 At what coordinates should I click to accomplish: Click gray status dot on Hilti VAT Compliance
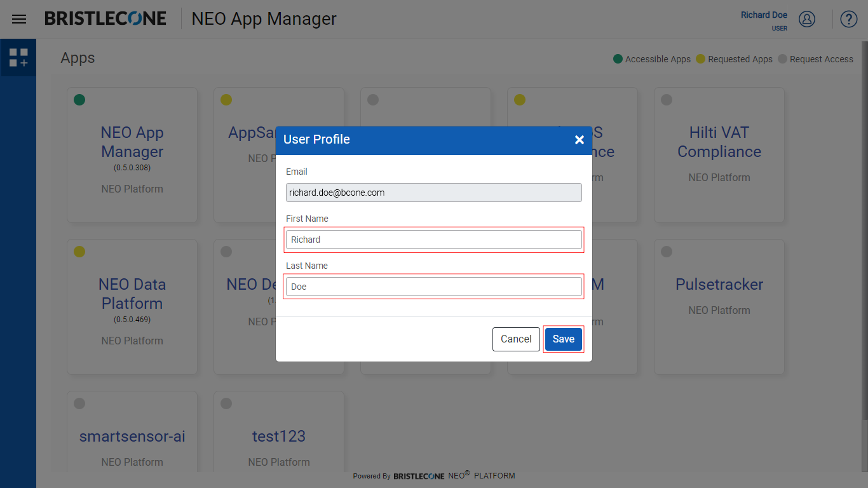pos(667,100)
